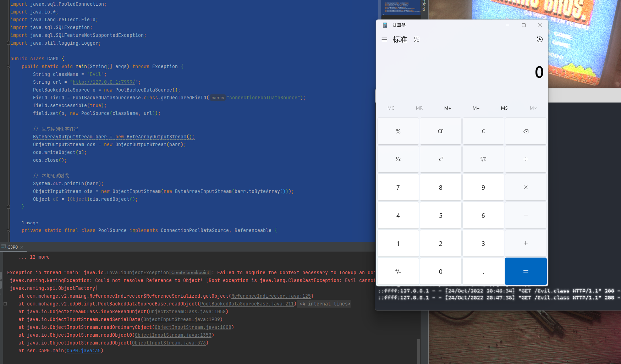Open C3P0.java:35 stack trace link
This screenshot has height=364, width=621.
(84, 351)
